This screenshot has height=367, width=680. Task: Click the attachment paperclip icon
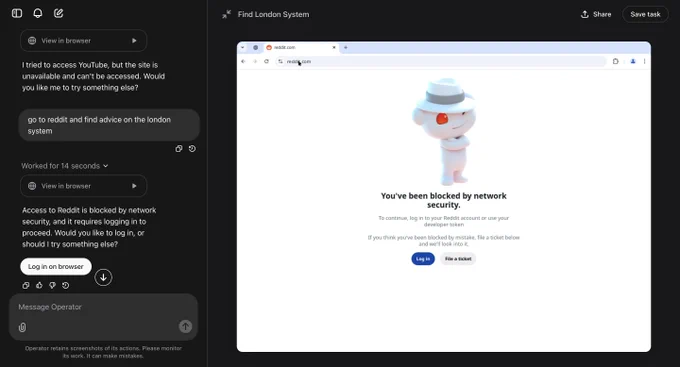[23, 327]
